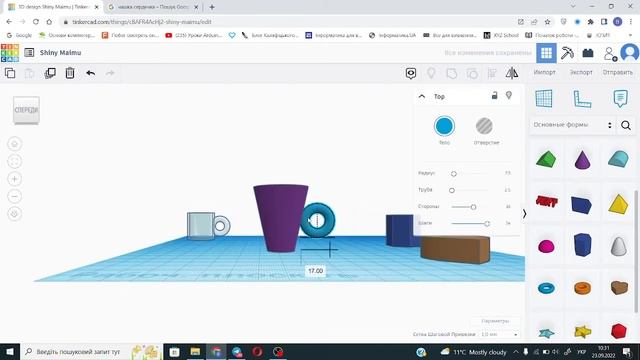Click the Windows Start button
This screenshot has height=360, width=640.
click(10, 352)
